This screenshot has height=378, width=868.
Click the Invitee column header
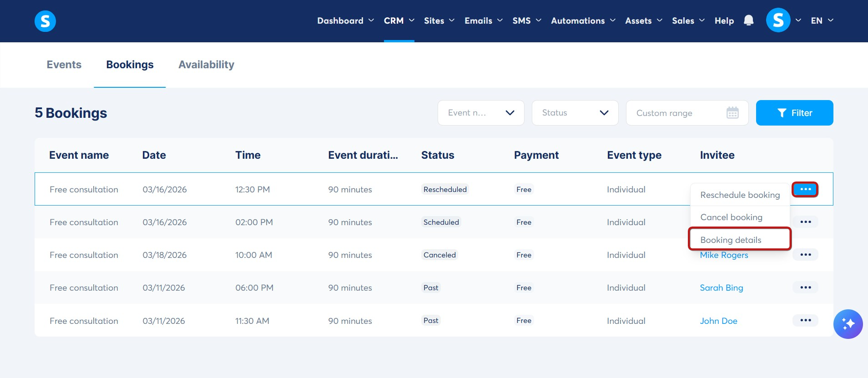[x=717, y=155]
